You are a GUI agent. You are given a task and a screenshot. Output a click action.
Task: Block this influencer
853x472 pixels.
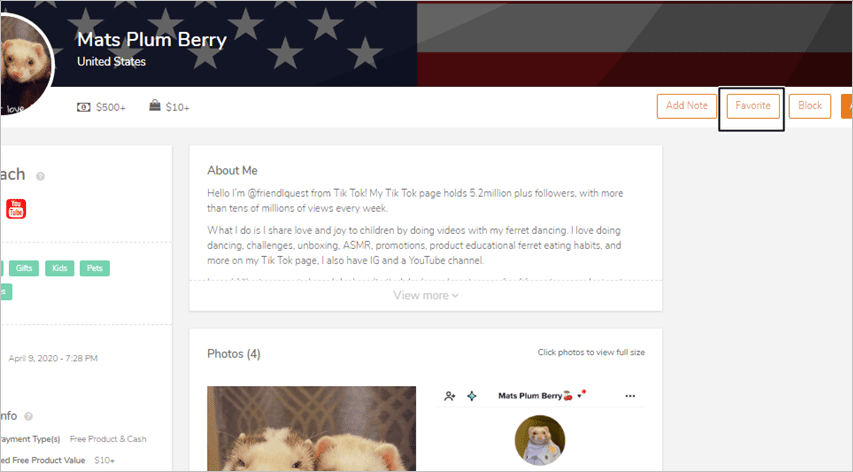click(809, 106)
